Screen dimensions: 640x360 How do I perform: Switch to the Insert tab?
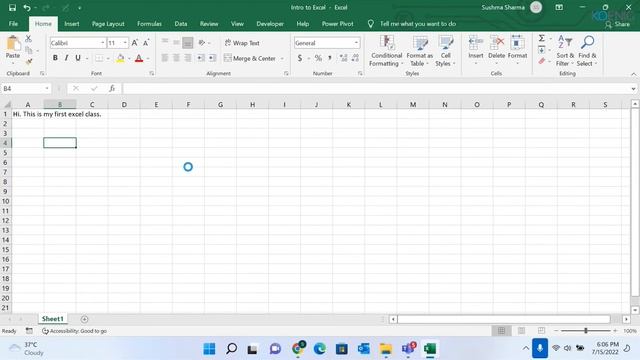[71, 24]
